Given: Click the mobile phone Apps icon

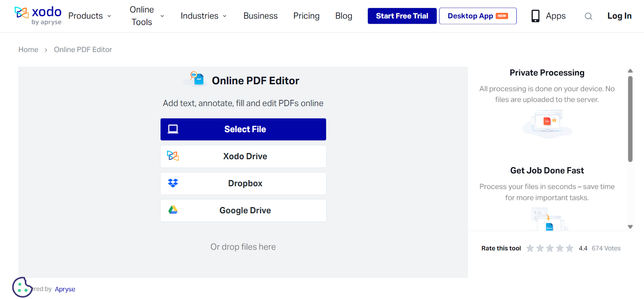Looking at the screenshot, I should click(x=535, y=16).
